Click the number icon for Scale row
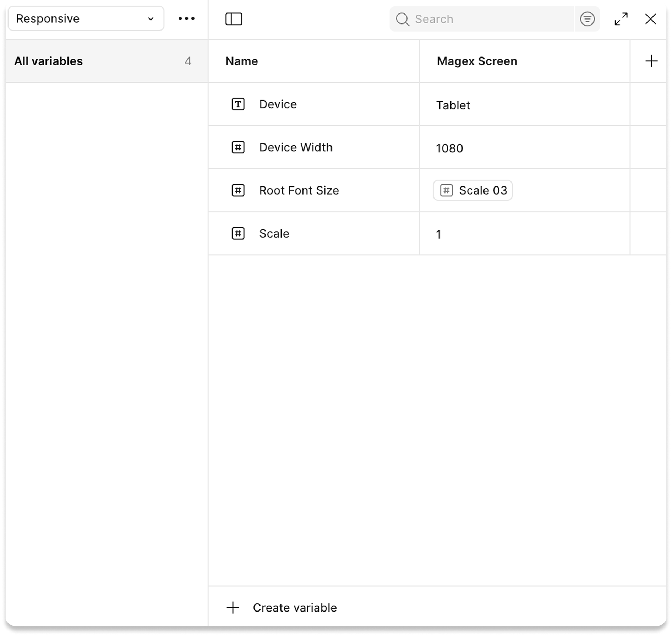This screenshot has width=672, height=635. pos(238,233)
